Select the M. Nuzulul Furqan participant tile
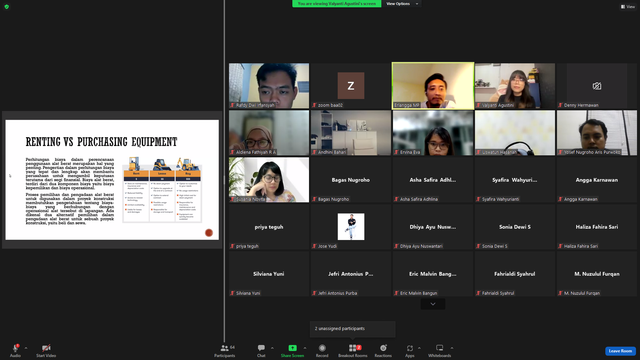 597,273
